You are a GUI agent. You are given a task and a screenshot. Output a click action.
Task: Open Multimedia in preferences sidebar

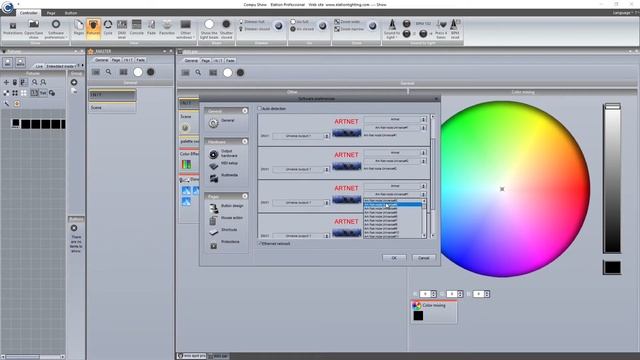223,177
